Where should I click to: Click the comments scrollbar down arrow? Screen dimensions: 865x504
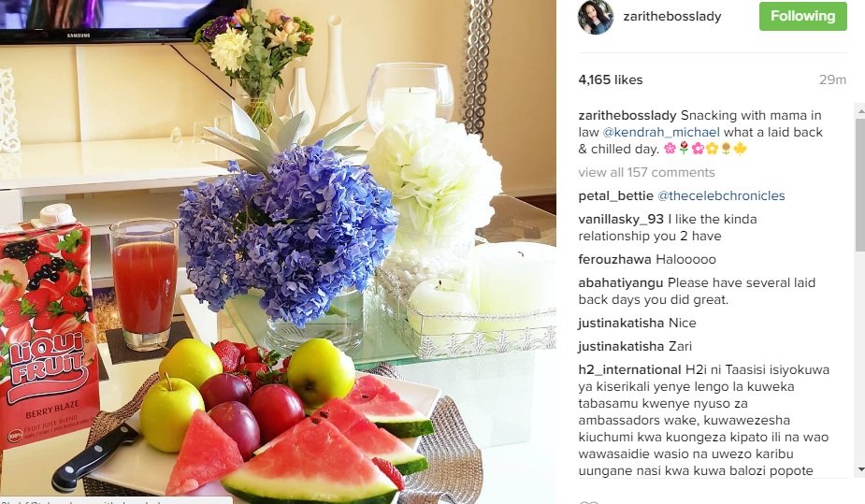click(x=860, y=469)
